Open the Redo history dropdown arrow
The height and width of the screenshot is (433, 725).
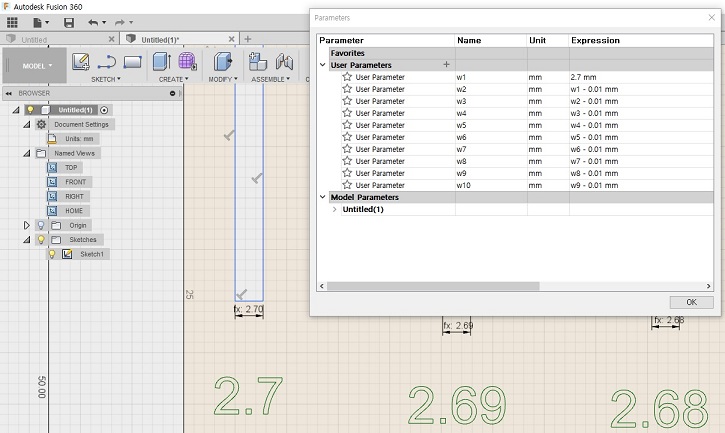(131, 22)
